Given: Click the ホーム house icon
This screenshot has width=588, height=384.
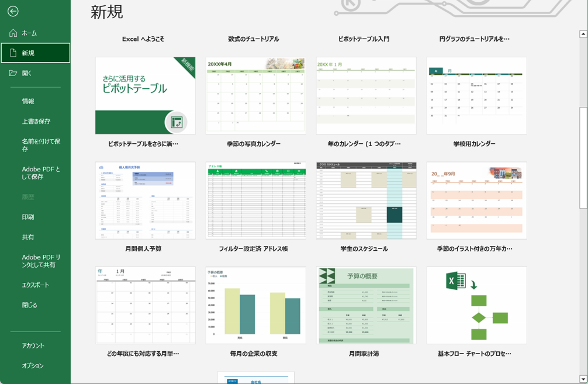Looking at the screenshot, I should pyautogui.click(x=13, y=33).
